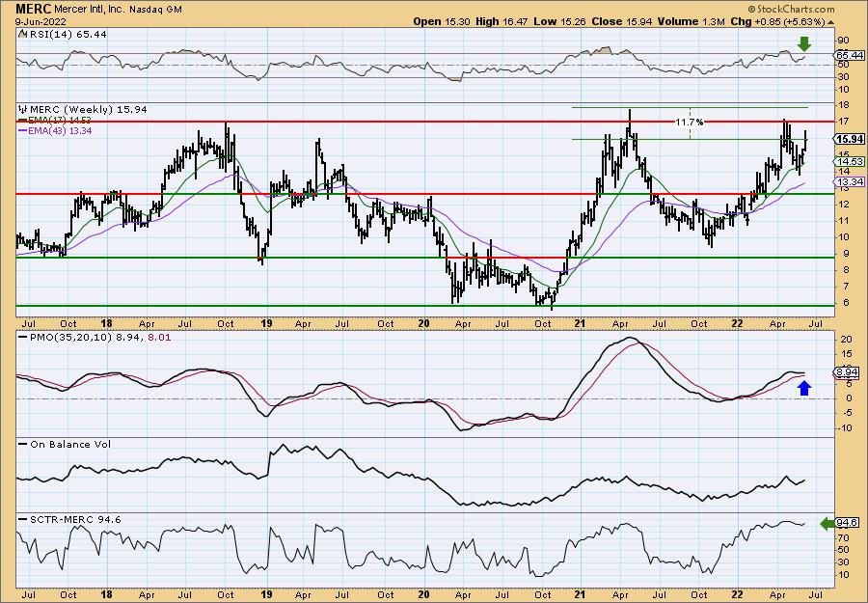This screenshot has height=603, width=868.
Task: Click the High 16.47 value
Action: tap(502, 21)
